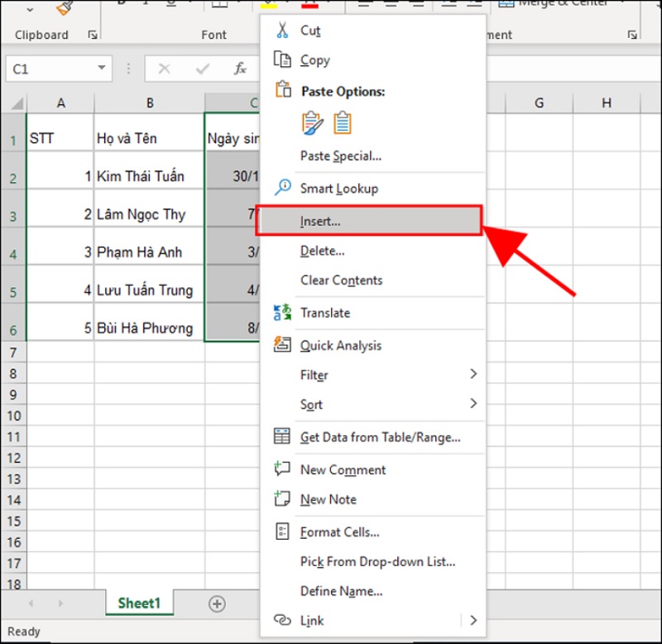662x644 pixels.
Task: Expand the Filter submenu chevron
Action: [473, 374]
